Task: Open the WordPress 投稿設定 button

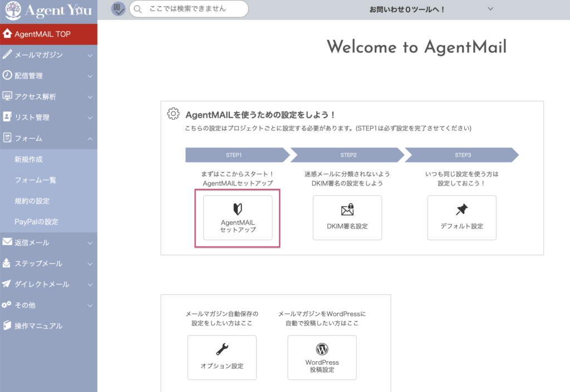Action: (x=322, y=357)
